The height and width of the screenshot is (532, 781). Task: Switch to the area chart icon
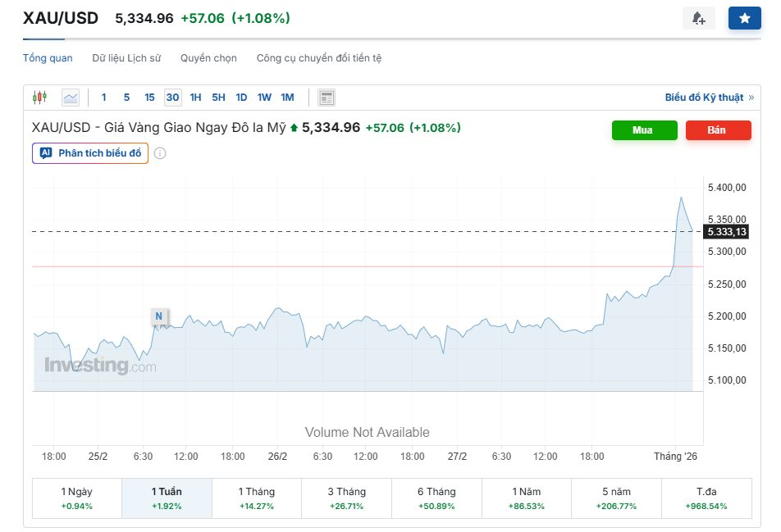pos(71,98)
